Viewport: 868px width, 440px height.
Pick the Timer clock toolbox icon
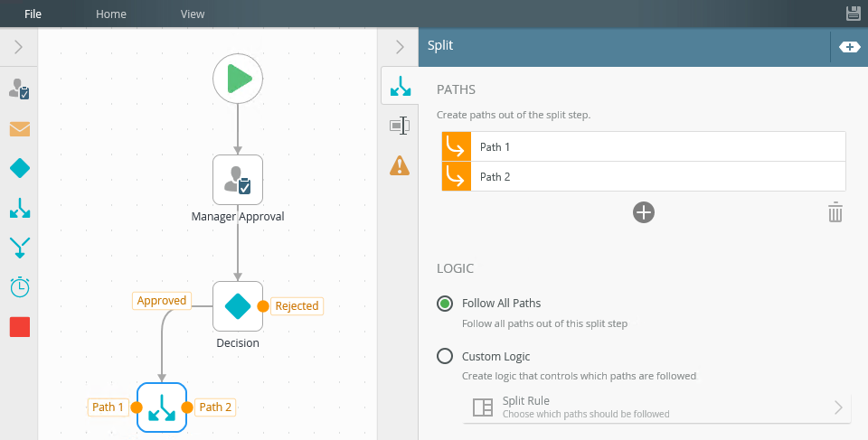(19, 286)
